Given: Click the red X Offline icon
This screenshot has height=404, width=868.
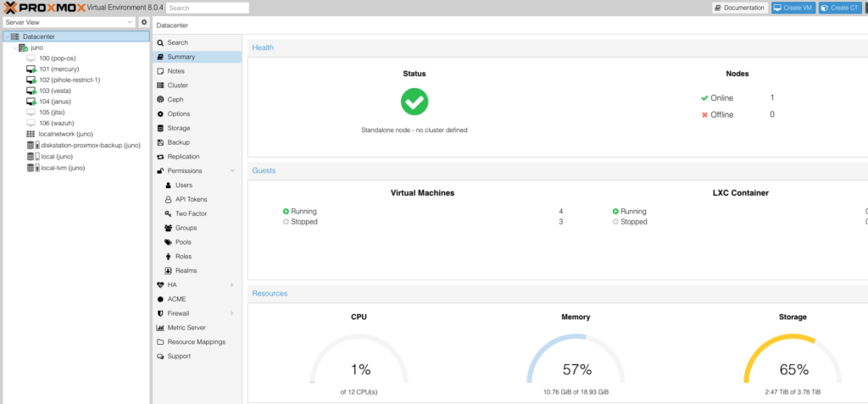Looking at the screenshot, I should 704,115.
